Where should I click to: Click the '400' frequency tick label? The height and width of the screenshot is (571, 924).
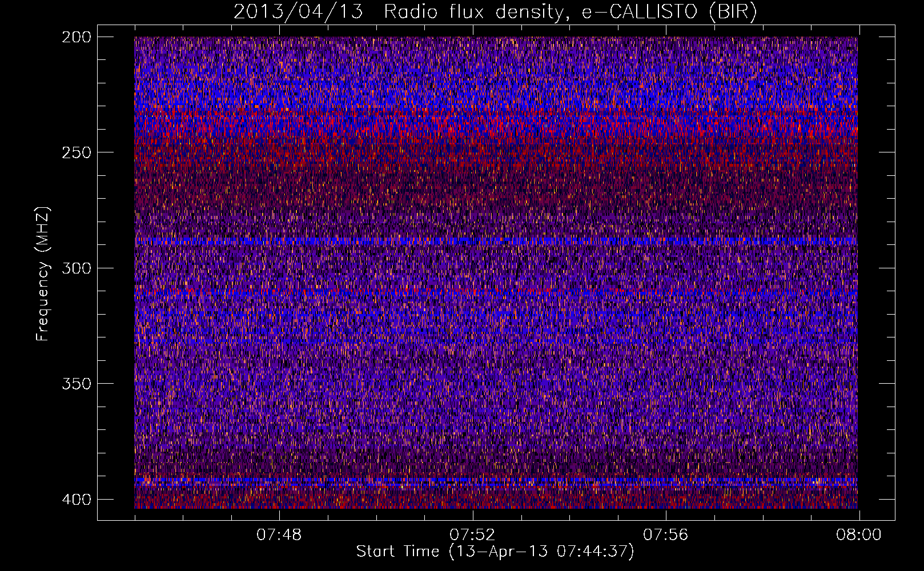pos(76,500)
